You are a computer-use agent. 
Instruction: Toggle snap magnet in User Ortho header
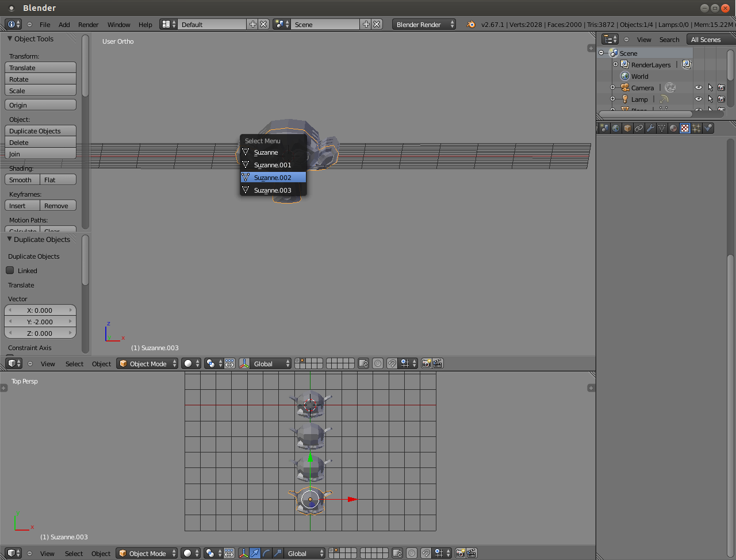pyautogui.click(x=392, y=363)
